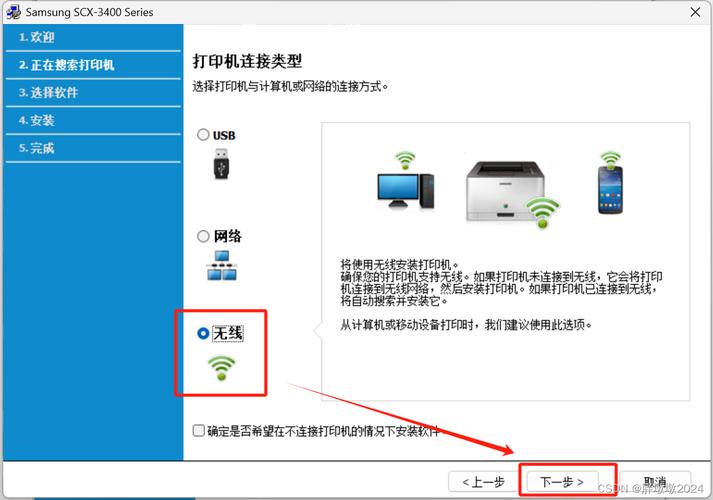Image resolution: width=713 pixels, height=500 pixels.
Task: Open step 1. 欢迎 in the sidebar
Action: tap(93, 37)
